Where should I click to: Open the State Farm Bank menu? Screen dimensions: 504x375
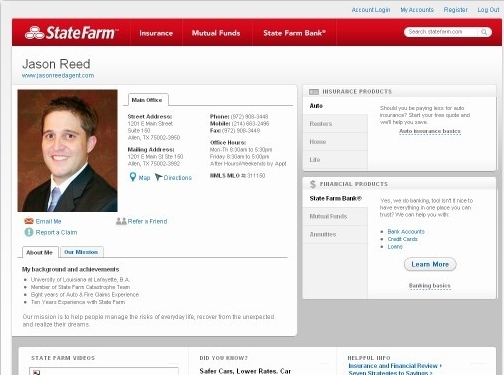(294, 33)
